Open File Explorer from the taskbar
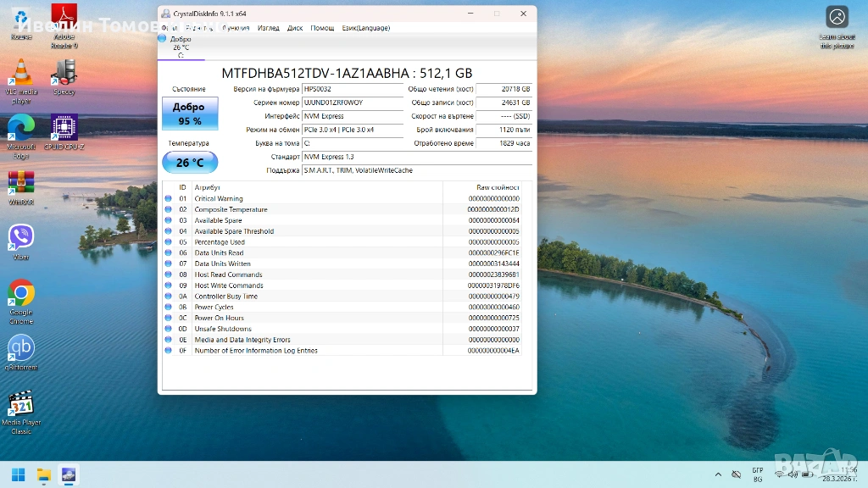This screenshot has width=868, height=488. click(x=43, y=474)
